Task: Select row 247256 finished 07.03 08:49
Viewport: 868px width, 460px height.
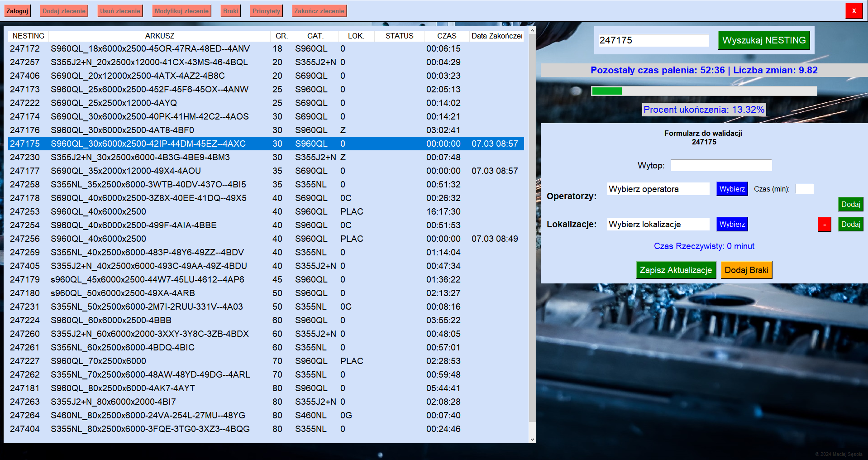Action: tap(266, 239)
